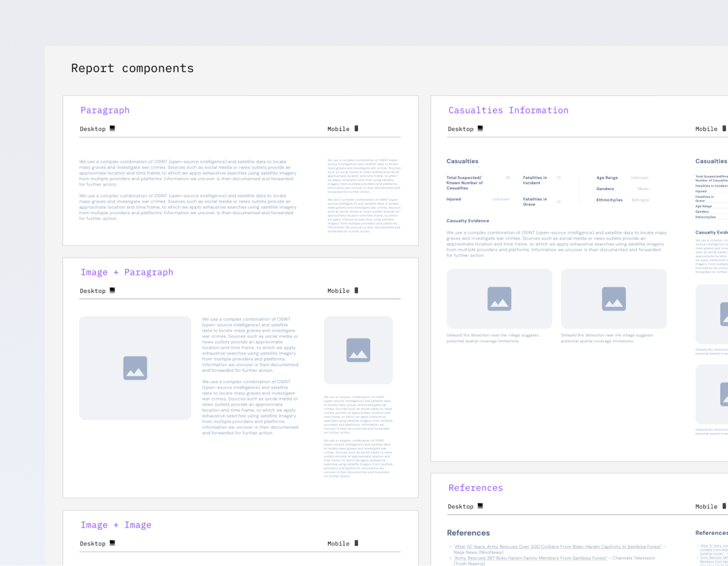The width and height of the screenshot is (728, 566).
Task: Click the 'Mobile' label in References section
Action: tap(706, 507)
